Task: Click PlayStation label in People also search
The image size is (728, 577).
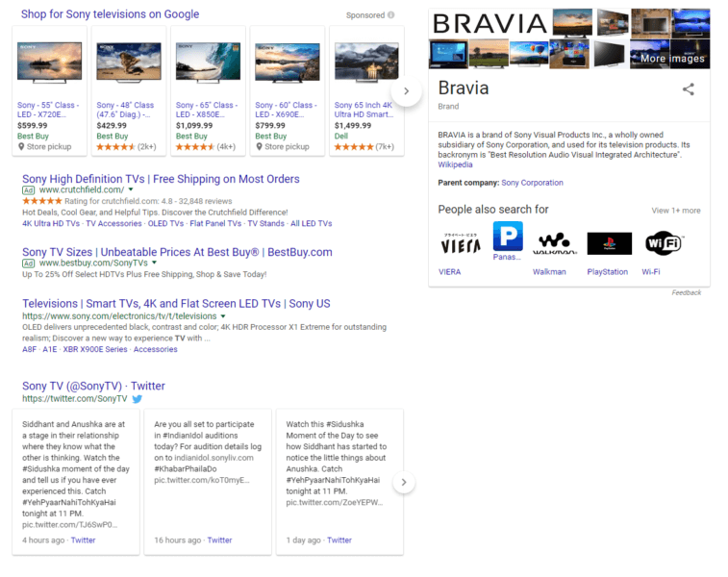Action: [607, 272]
